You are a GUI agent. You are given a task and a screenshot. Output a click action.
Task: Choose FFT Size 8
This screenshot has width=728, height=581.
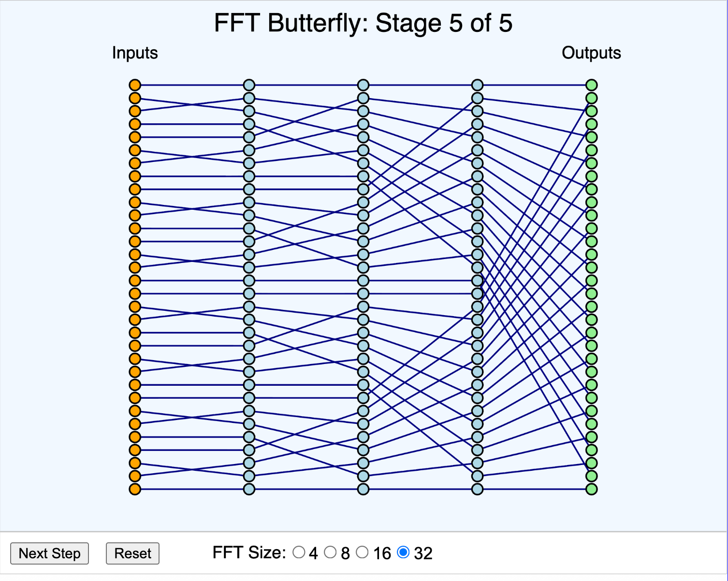(331, 552)
